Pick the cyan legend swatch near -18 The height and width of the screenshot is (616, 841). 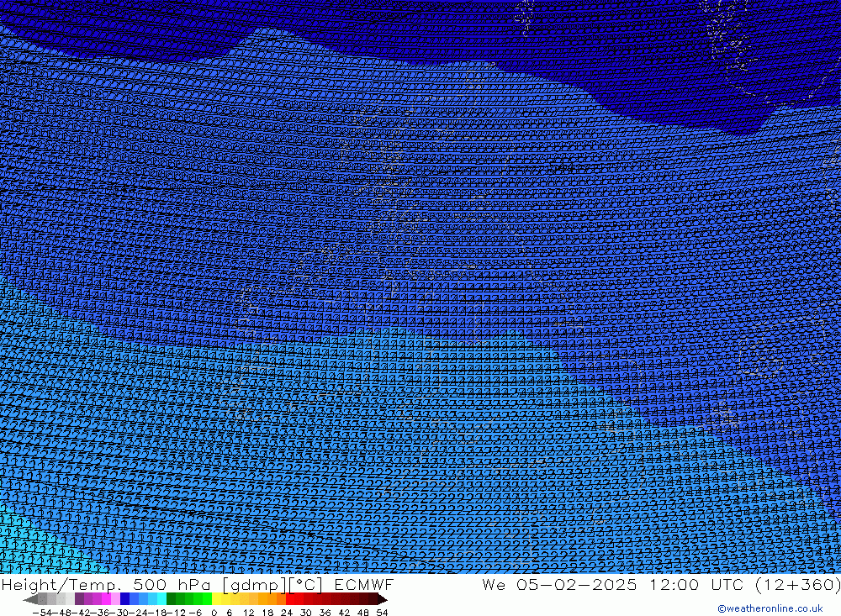tap(161, 599)
